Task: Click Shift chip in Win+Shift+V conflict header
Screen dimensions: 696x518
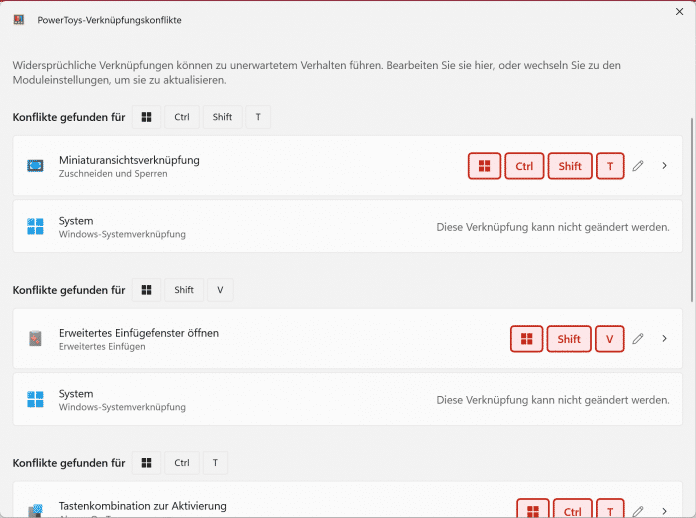Action: [x=184, y=290]
